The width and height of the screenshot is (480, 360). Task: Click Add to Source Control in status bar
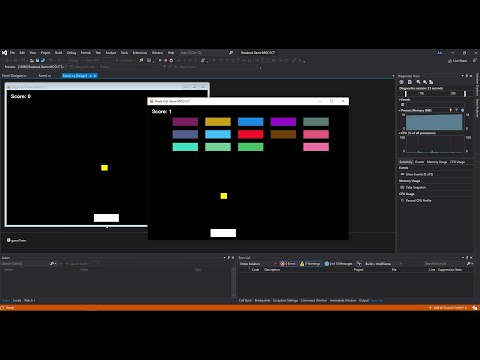click(x=448, y=308)
